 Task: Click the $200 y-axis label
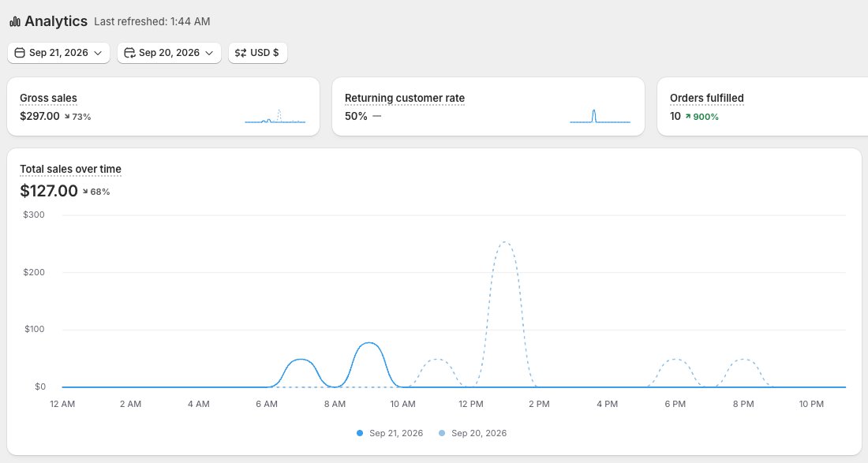tap(34, 272)
